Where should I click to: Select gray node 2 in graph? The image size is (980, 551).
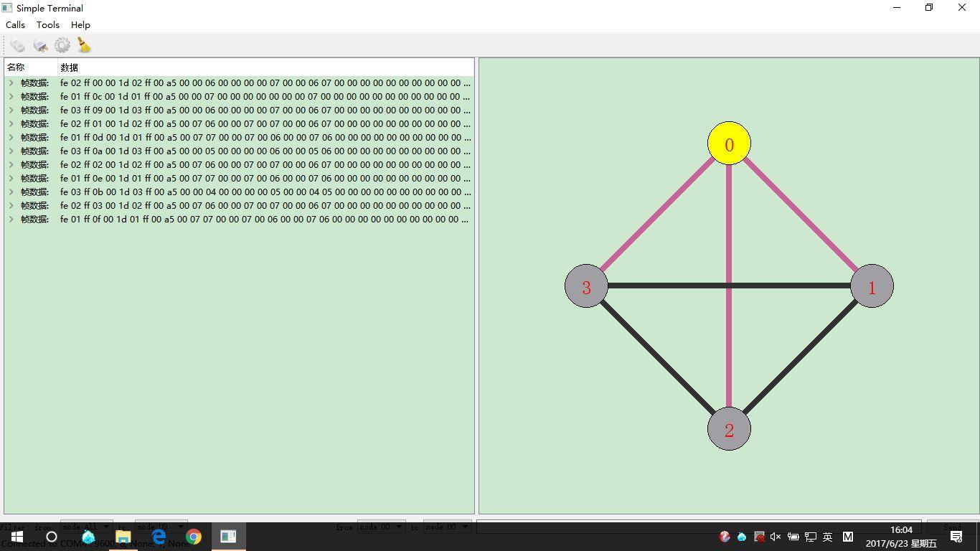coord(729,429)
